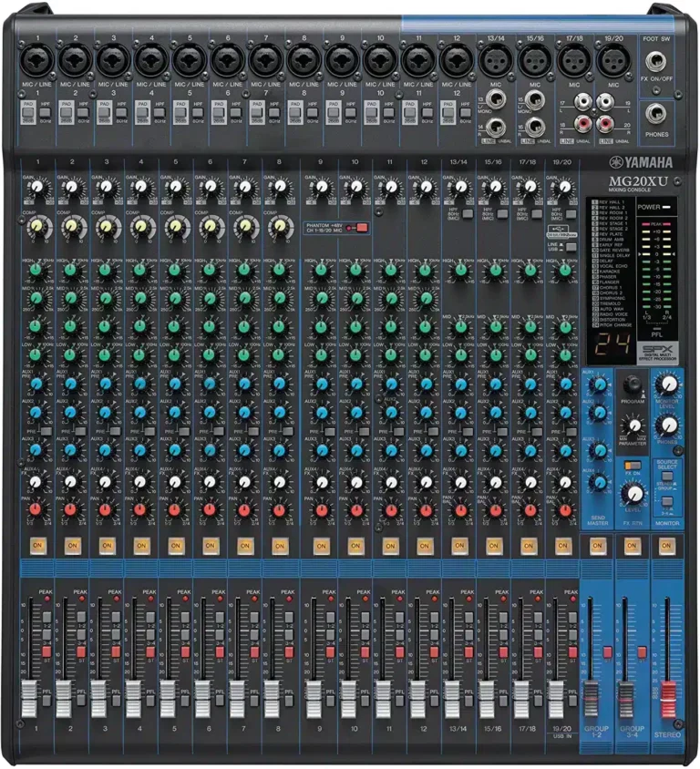Click the FOOT SW jack
This screenshot has height=769, width=700.
(x=656, y=61)
